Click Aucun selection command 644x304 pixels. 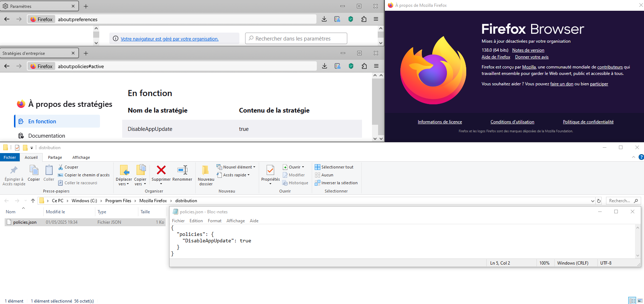click(x=324, y=175)
